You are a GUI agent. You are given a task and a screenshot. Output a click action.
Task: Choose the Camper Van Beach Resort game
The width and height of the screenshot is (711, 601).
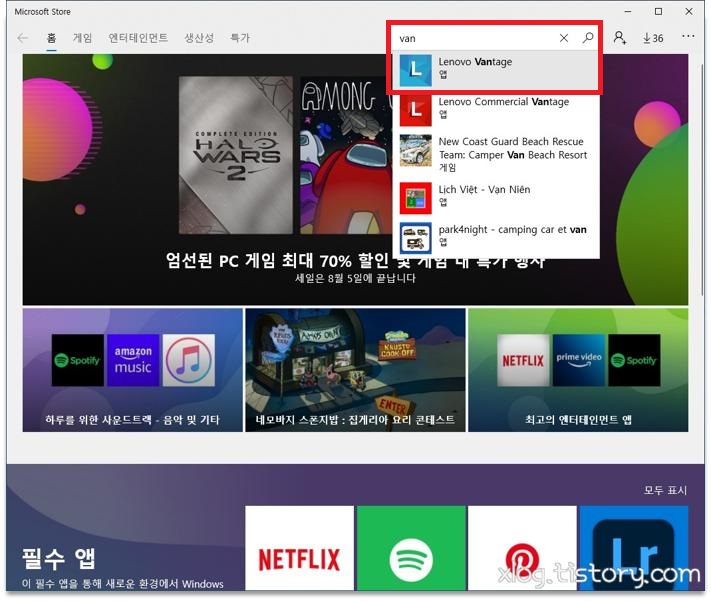pos(496,154)
